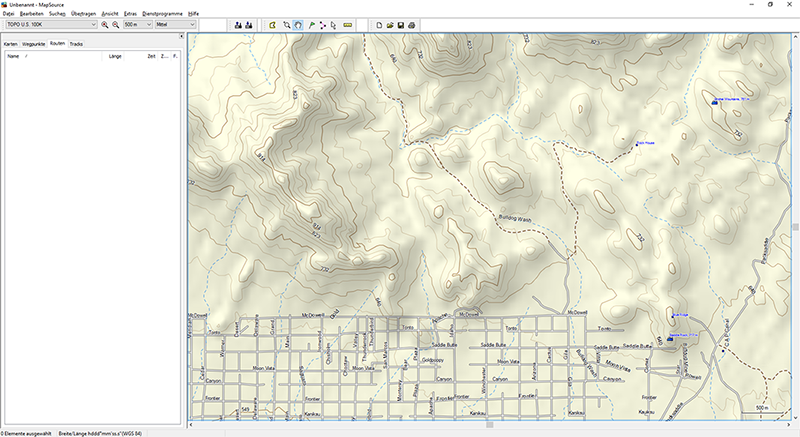Open the Extras menu

point(130,14)
